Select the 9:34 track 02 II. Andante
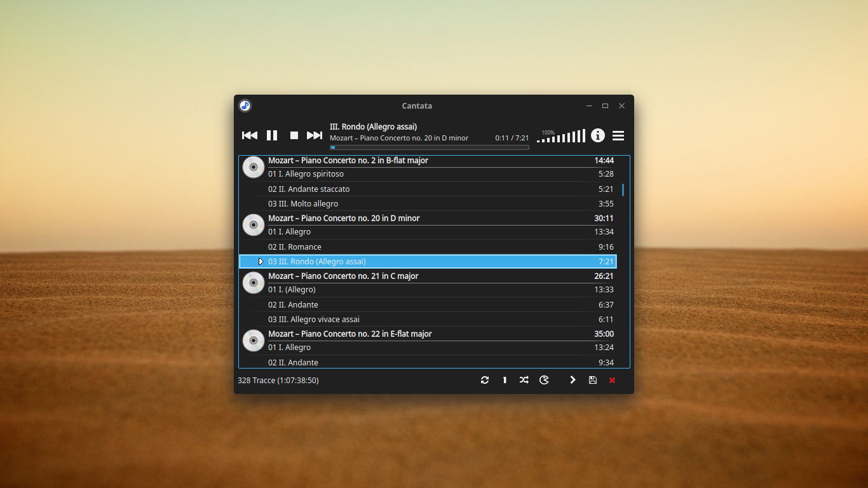The image size is (868, 488). [428, 362]
